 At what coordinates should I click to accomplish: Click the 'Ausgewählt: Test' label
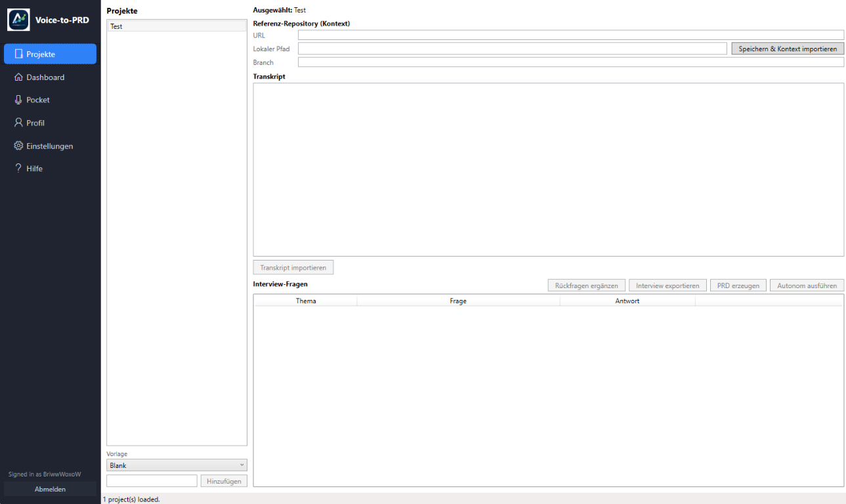(x=280, y=10)
